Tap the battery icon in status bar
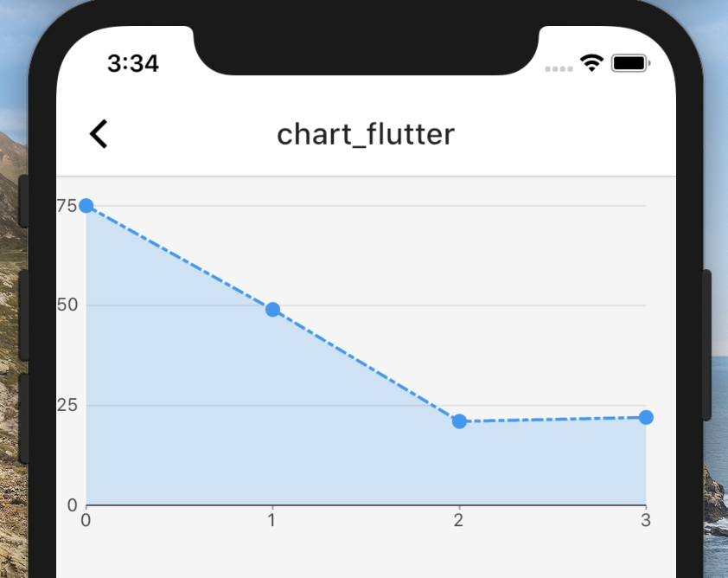This screenshot has width=728, height=578. [x=629, y=62]
